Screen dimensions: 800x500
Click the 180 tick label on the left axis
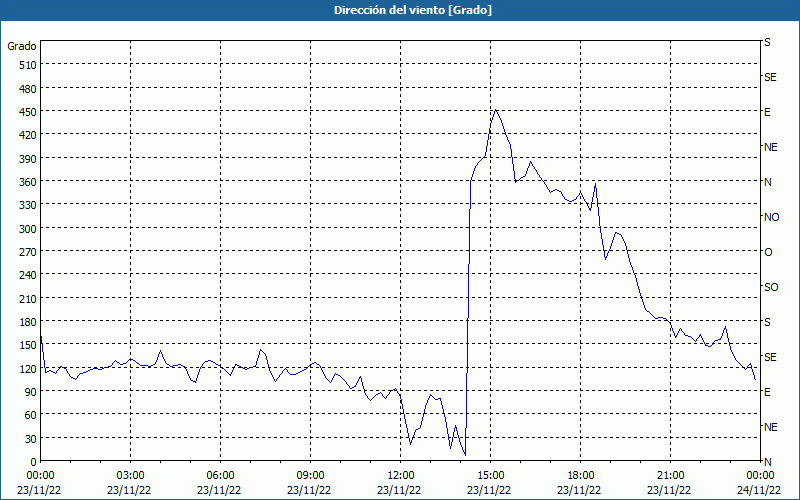click(x=28, y=322)
